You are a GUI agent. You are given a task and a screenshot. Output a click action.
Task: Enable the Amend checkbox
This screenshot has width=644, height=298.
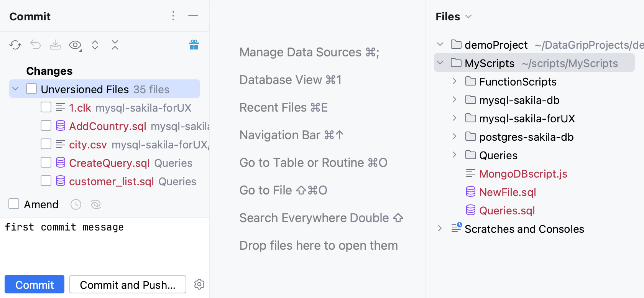14,204
